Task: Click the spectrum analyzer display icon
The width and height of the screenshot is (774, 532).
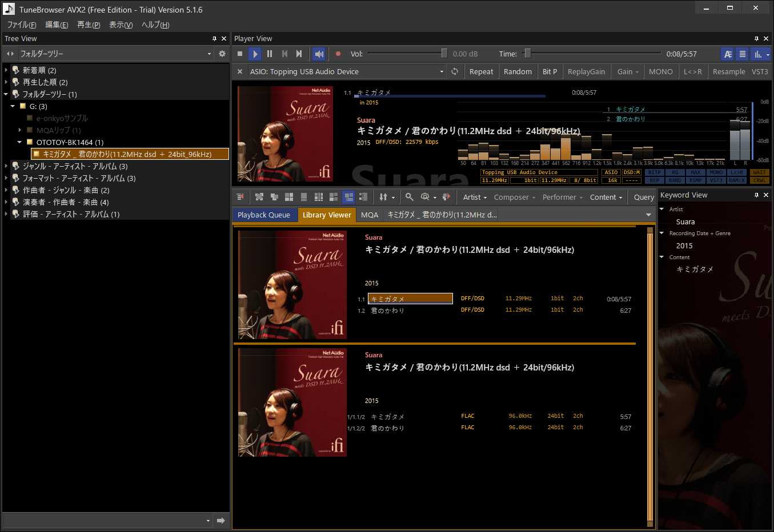Action: tap(758, 54)
